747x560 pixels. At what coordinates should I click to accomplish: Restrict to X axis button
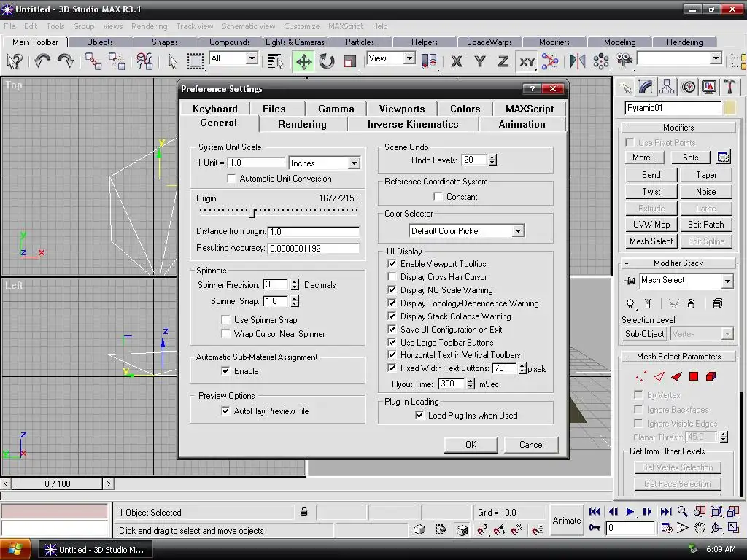tap(457, 61)
